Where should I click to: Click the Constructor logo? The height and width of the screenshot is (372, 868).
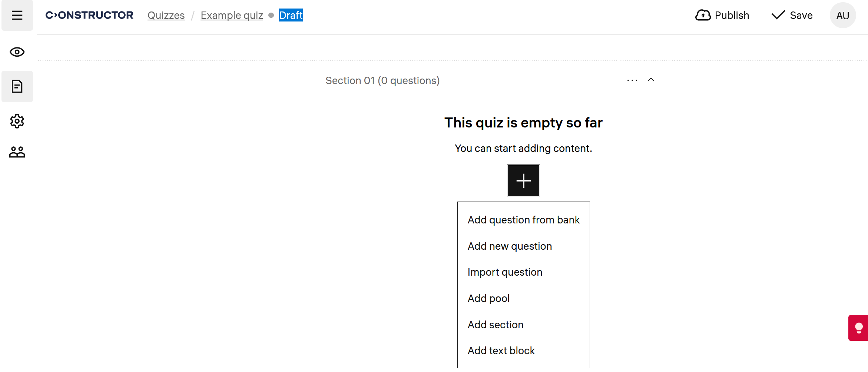(89, 15)
